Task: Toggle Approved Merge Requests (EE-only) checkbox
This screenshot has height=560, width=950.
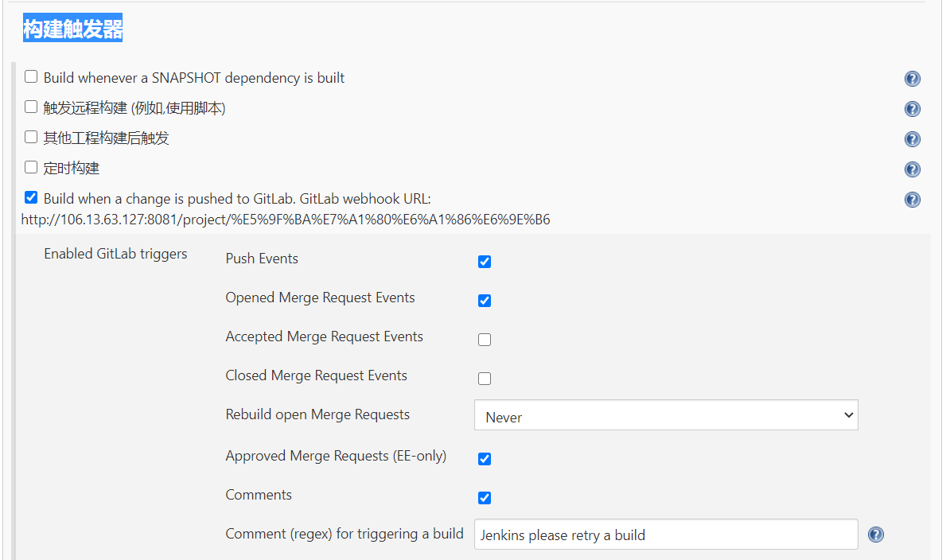Action: (x=485, y=459)
